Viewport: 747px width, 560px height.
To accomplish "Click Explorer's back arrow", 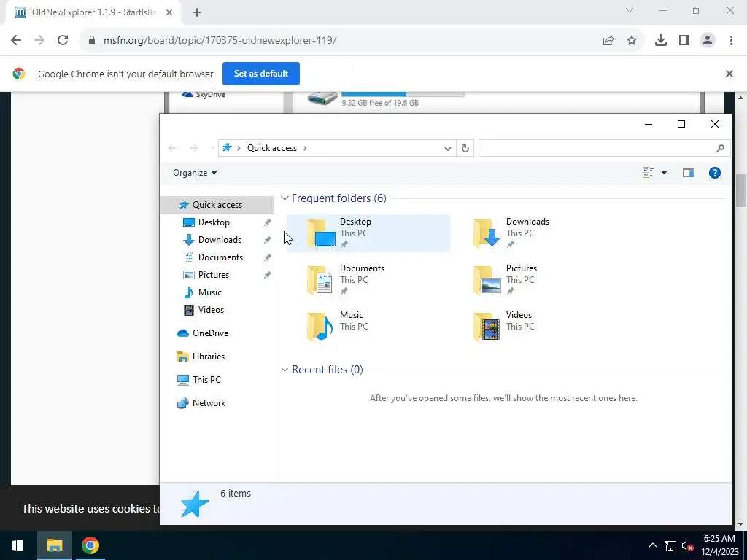I will pyautogui.click(x=172, y=148).
